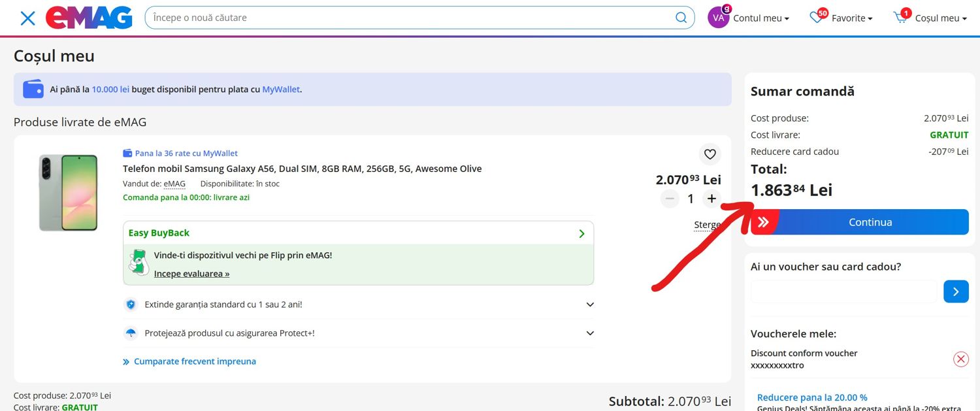Expand the Protect+ insurance option

[x=358, y=333]
